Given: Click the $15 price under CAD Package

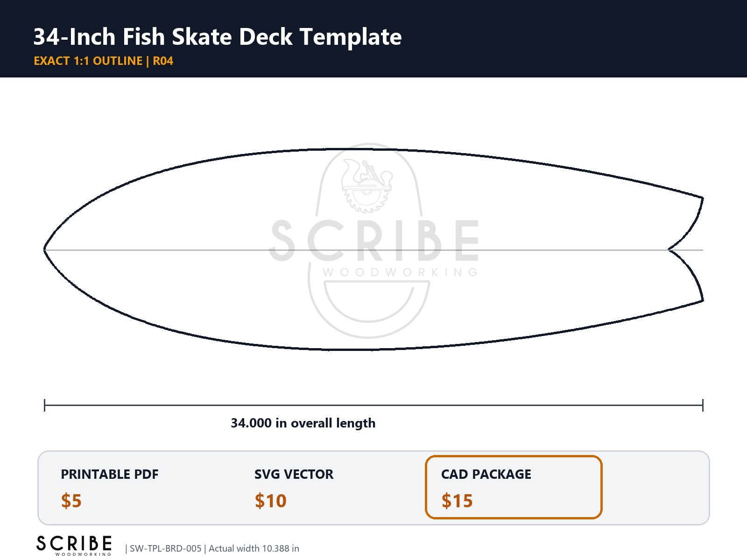Looking at the screenshot, I should pos(457,501).
